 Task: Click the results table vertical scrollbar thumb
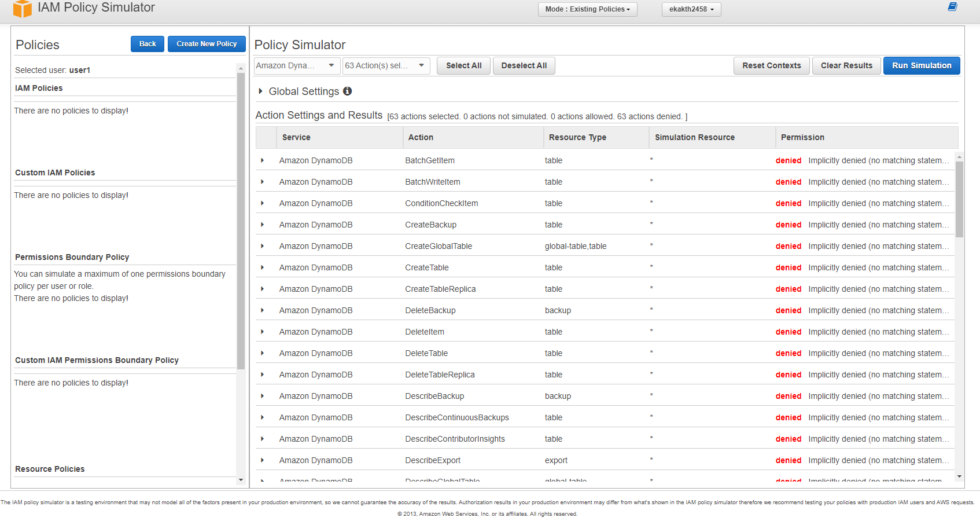pyautogui.click(x=959, y=199)
